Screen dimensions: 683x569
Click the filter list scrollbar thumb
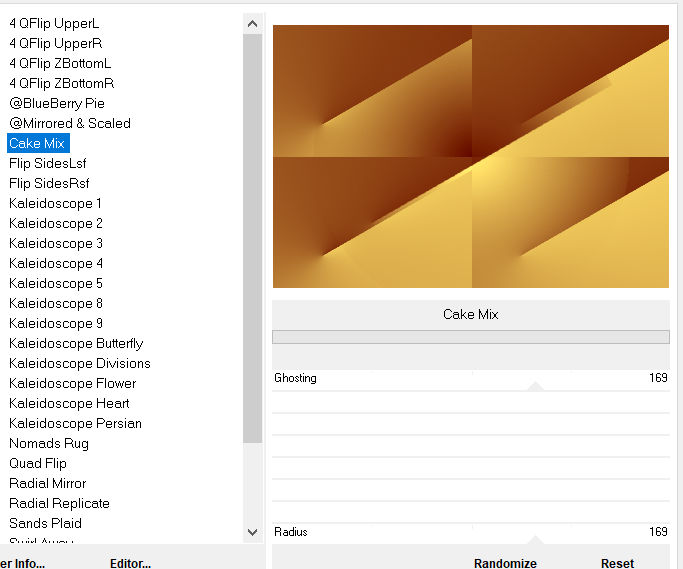tap(252, 240)
